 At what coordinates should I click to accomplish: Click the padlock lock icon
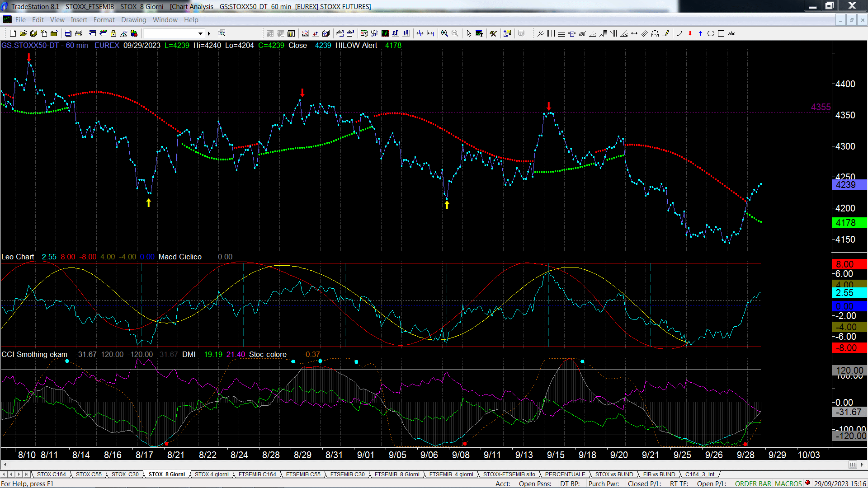tap(113, 33)
